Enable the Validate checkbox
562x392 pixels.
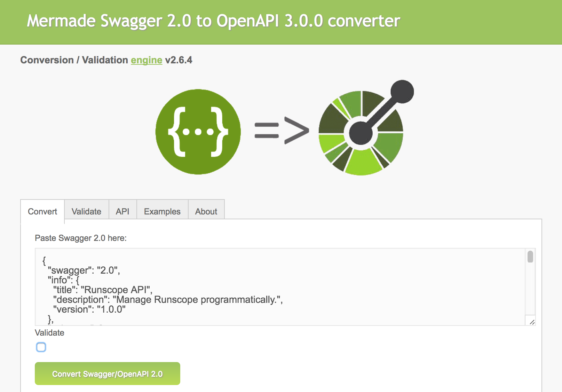coord(41,347)
